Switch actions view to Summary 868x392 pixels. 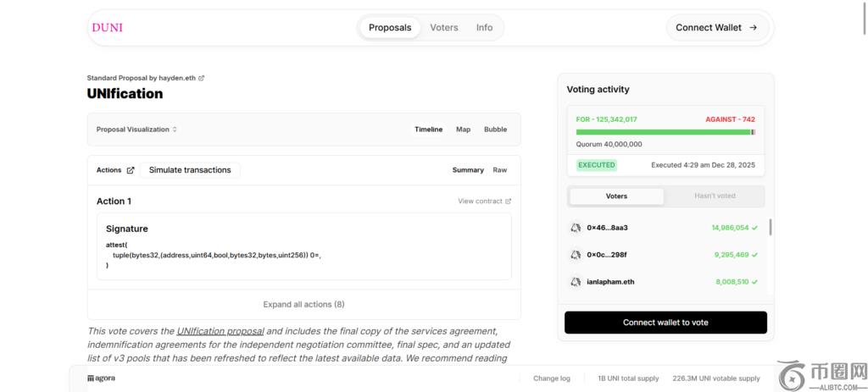(x=468, y=170)
